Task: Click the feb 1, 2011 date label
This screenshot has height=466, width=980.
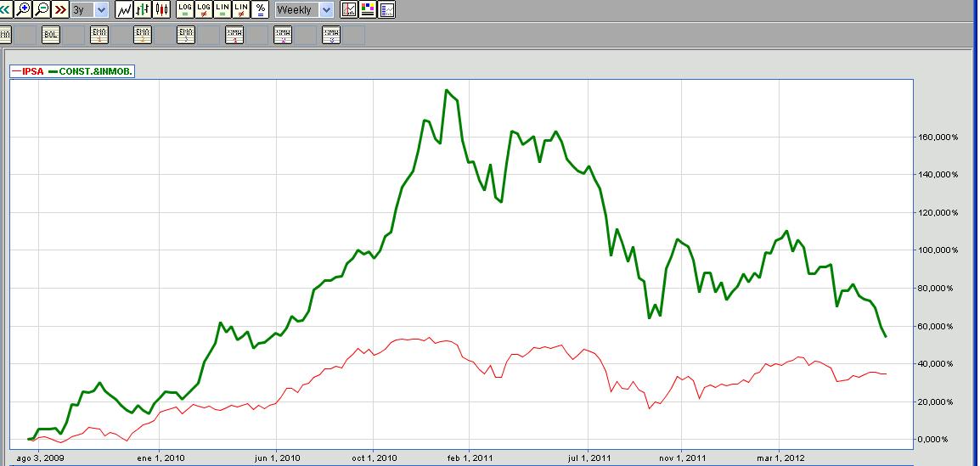Action: pos(470,458)
